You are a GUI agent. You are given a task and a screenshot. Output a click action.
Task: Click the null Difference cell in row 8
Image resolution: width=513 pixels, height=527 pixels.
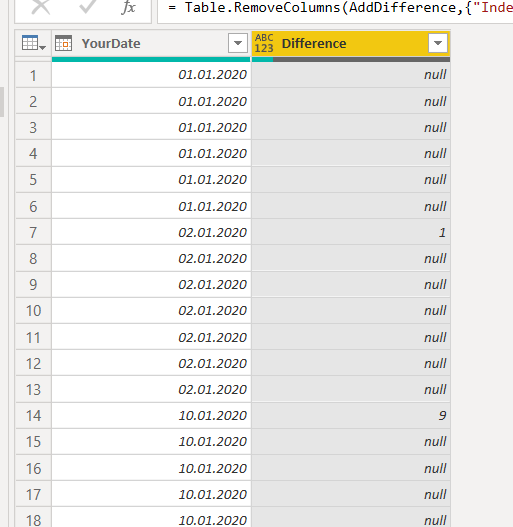pos(351,258)
